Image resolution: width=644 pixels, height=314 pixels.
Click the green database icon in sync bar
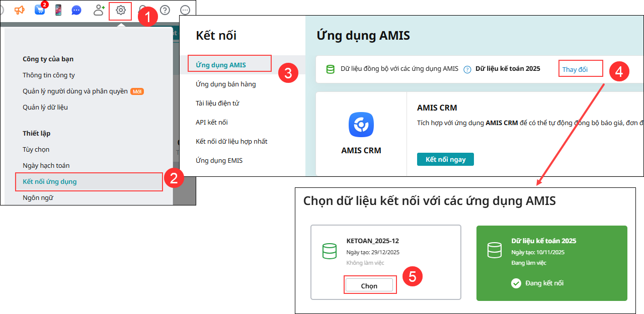click(331, 69)
